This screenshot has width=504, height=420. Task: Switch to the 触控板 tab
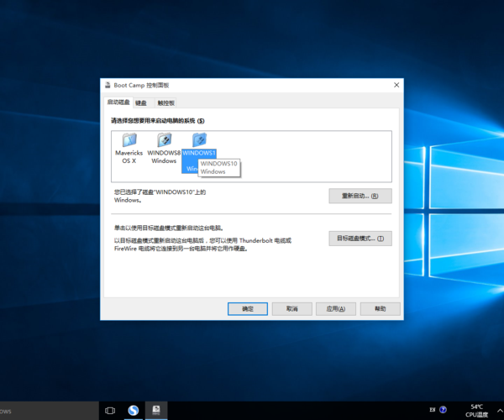click(165, 103)
